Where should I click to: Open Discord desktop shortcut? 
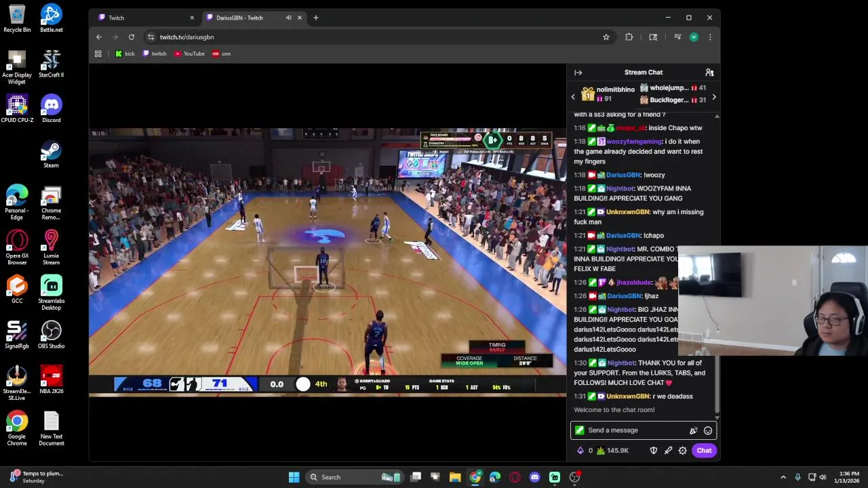(51, 108)
